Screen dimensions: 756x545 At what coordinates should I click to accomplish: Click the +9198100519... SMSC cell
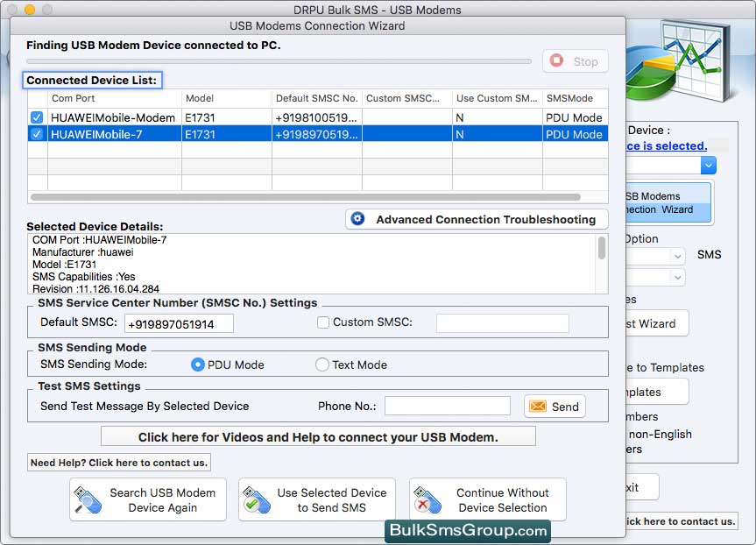tap(317, 117)
